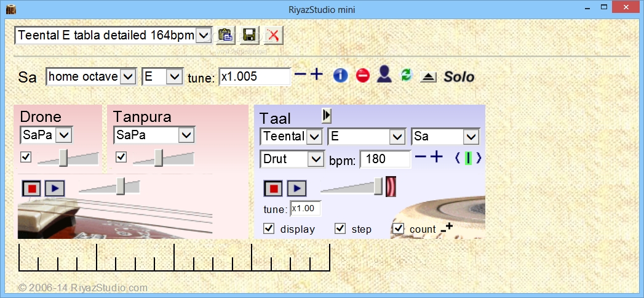The height and width of the screenshot is (298, 644).
Task: Click the Taal volume slider
Action: click(352, 186)
